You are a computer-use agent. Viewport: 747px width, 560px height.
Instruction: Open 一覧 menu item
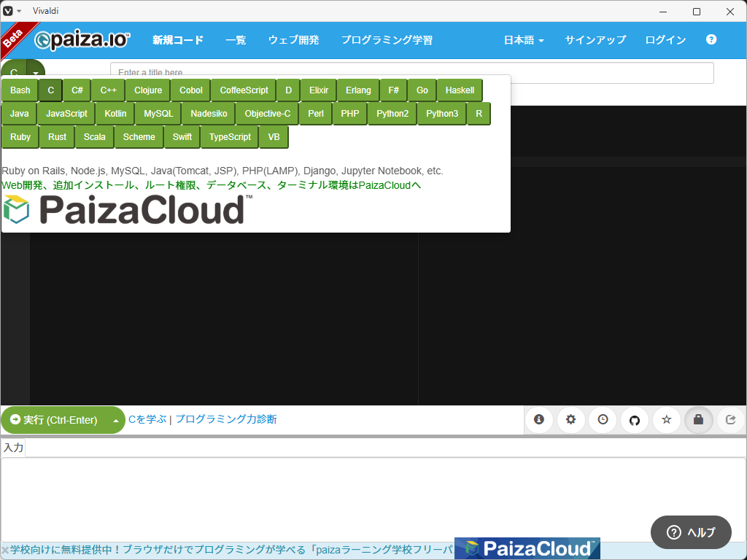tap(236, 40)
